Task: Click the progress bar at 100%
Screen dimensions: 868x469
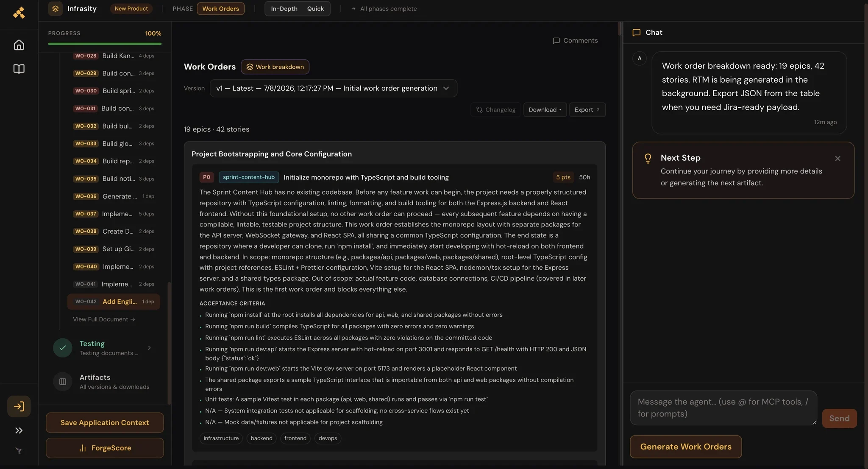Action: 105,44
